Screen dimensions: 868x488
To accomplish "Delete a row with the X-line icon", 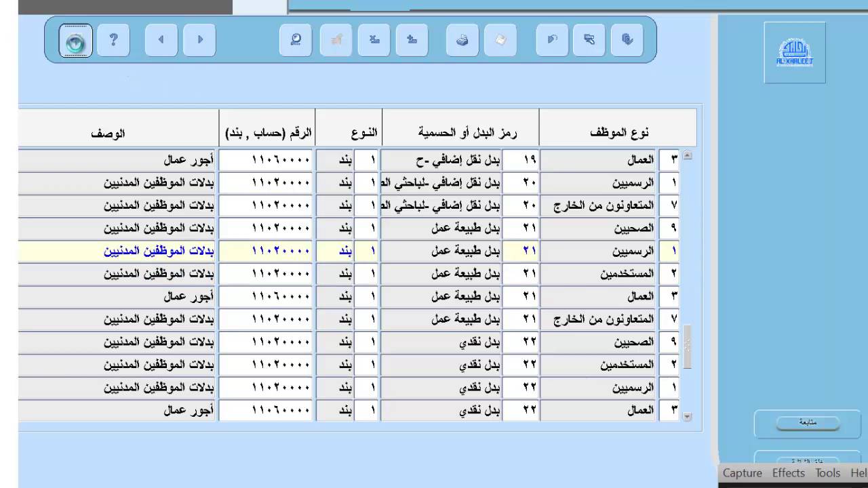I will pyautogui.click(x=374, y=40).
